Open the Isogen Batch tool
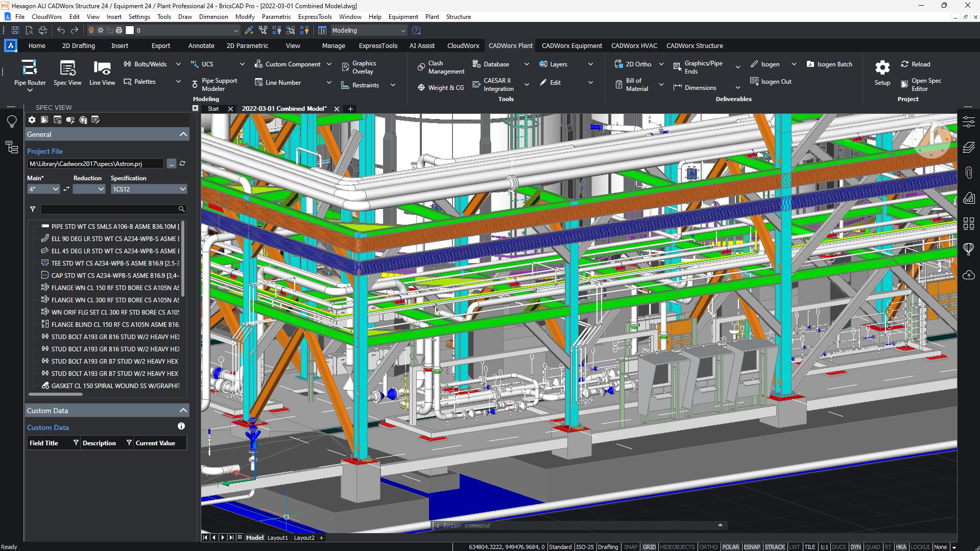The image size is (980, 551). [829, 64]
